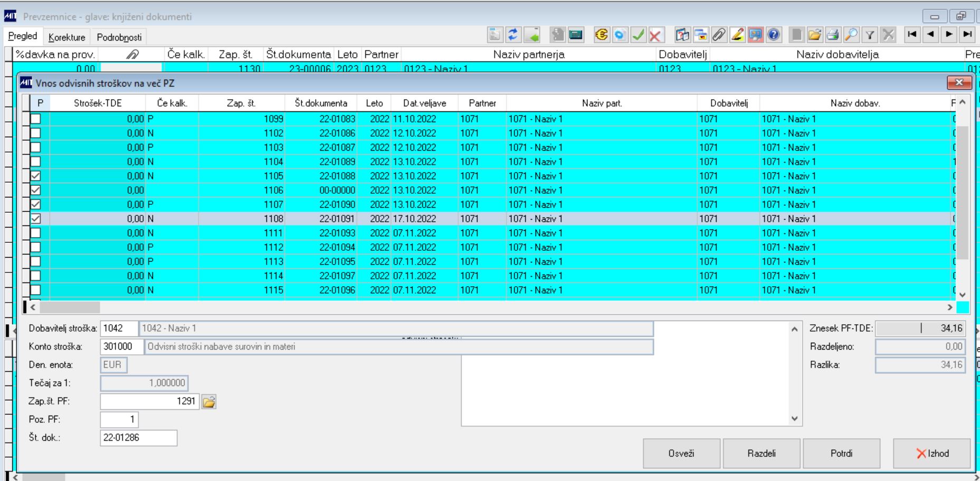Image resolution: width=980 pixels, height=481 pixels.
Task: Click the document page icon in toolbar
Action: click(494, 35)
